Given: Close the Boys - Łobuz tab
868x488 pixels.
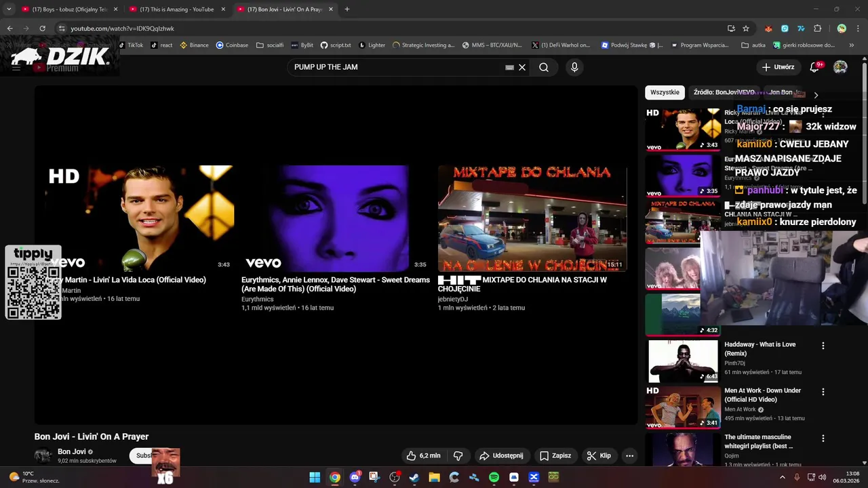Looking at the screenshot, I should (x=115, y=9).
